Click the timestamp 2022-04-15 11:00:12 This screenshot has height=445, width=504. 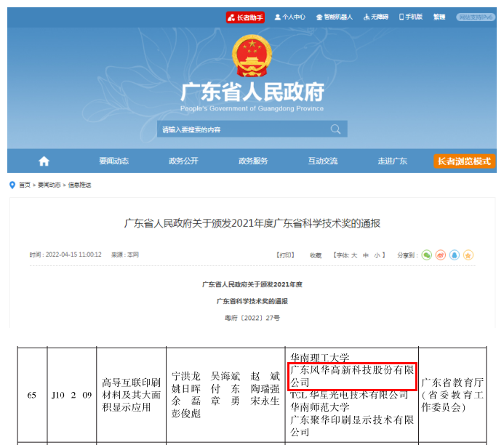[73, 254]
